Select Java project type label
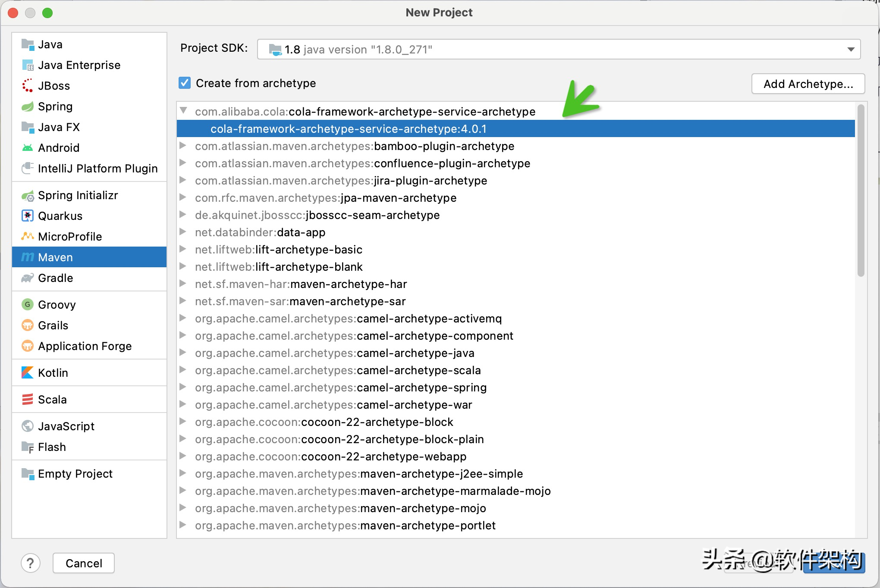The width and height of the screenshot is (880, 588). (50, 44)
